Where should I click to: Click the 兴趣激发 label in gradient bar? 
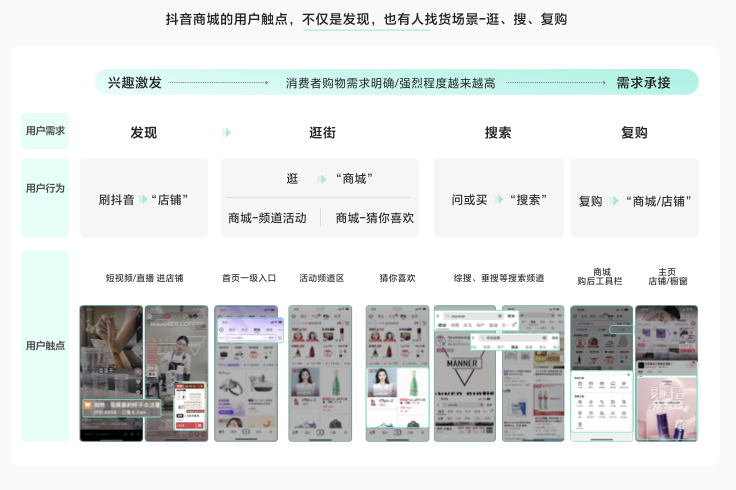(x=134, y=83)
